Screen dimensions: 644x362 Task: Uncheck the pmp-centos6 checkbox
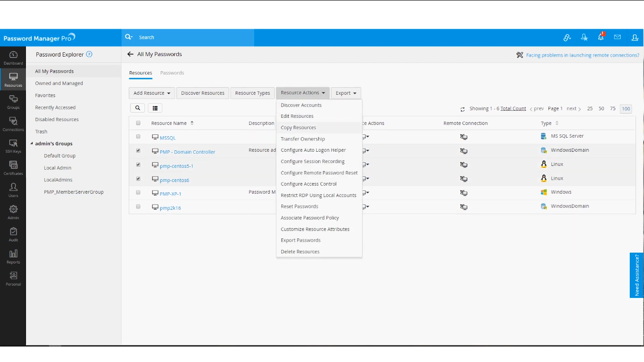click(x=138, y=179)
